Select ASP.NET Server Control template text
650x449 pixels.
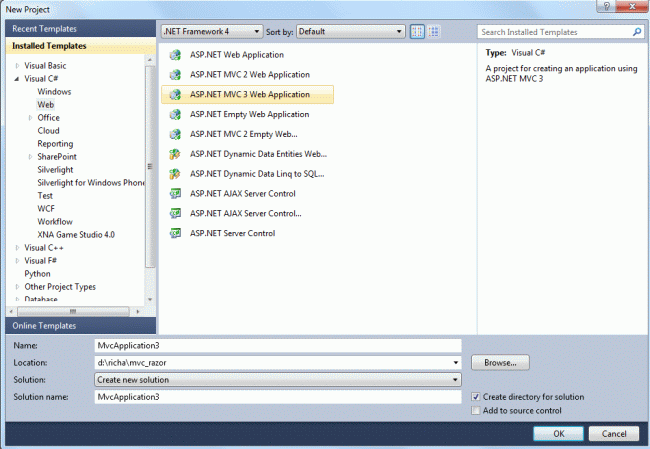pyautogui.click(x=233, y=233)
